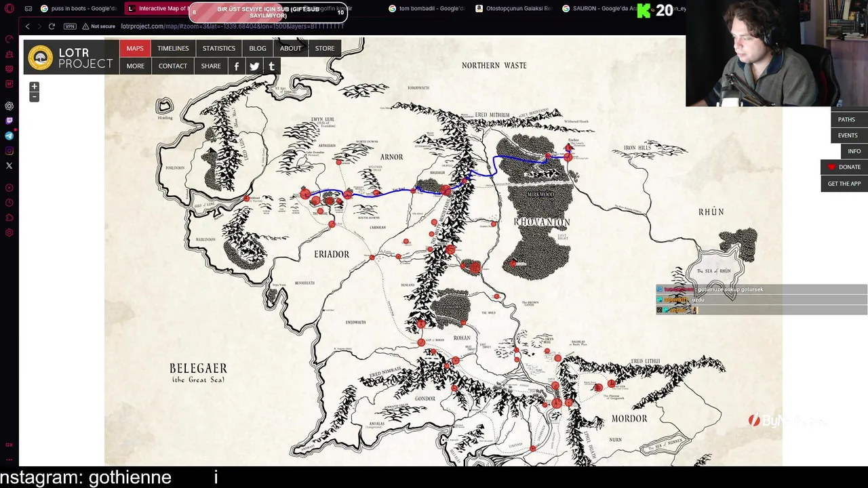This screenshot has height=488, width=868.
Task: Open the sidebar player icon
Action: point(9,188)
